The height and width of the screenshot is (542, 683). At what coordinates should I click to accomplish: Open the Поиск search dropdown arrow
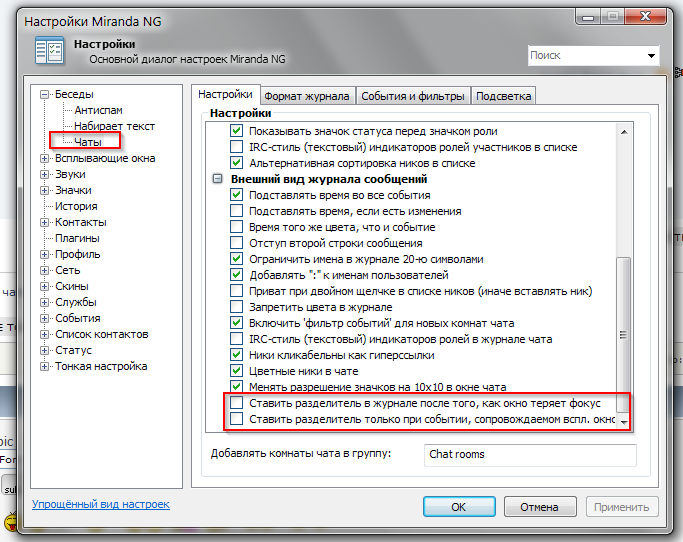coord(651,56)
